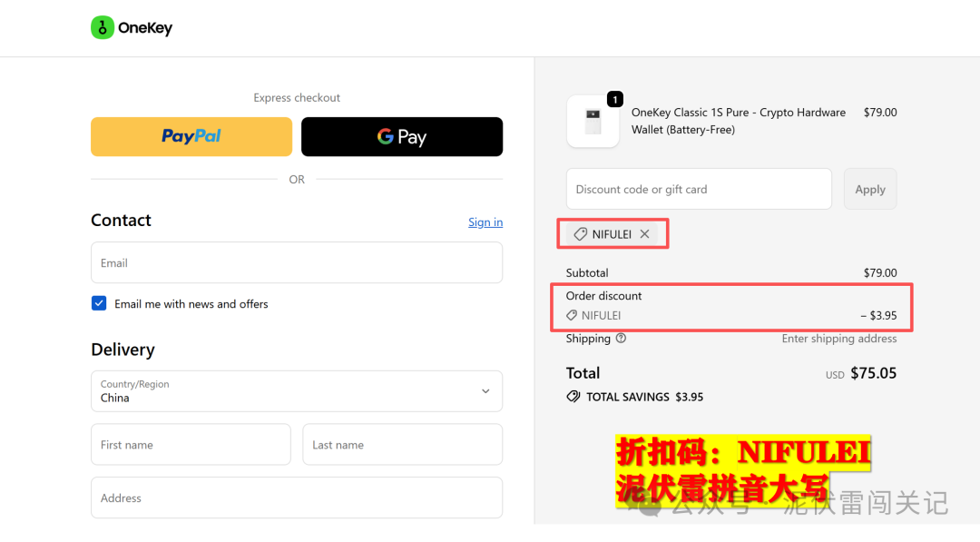Click the Subtotal label

point(587,272)
